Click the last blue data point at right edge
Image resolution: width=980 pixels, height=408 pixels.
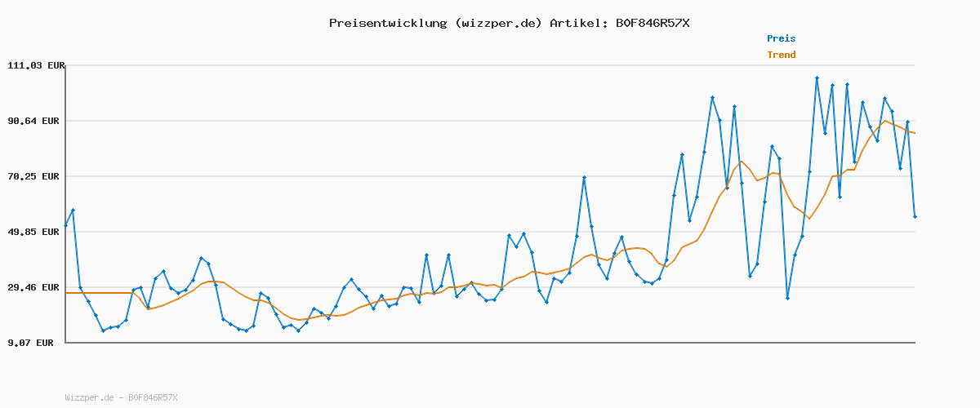click(915, 216)
